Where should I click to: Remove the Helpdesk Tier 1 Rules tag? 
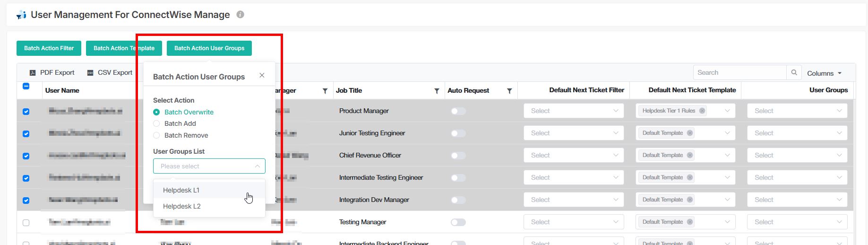(x=702, y=111)
